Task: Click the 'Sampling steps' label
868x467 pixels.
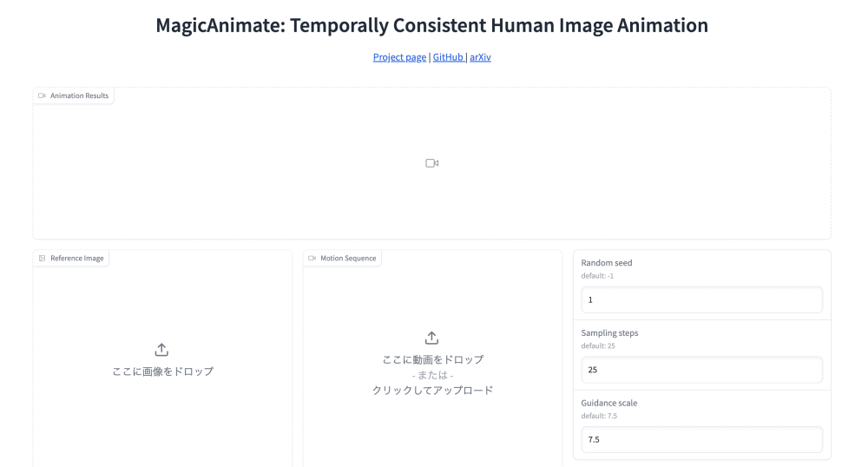Action: 609,332
